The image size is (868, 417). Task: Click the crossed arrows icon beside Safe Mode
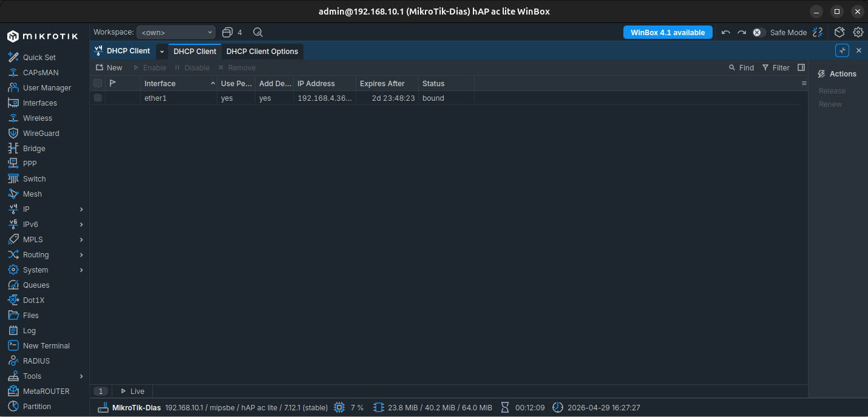pyautogui.click(x=818, y=32)
